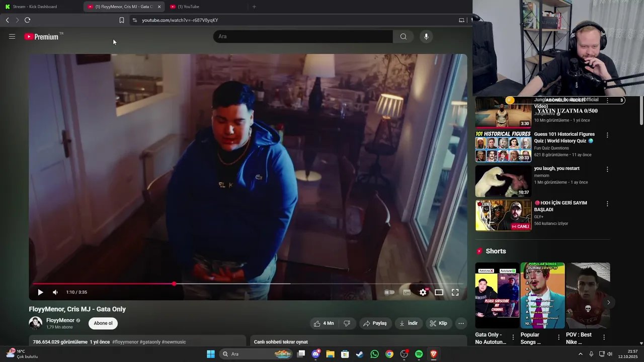Open options for 'you laugh, you restart'
Image resolution: width=644 pixels, height=362 pixels.
pyautogui.click(x=607, y=169)
